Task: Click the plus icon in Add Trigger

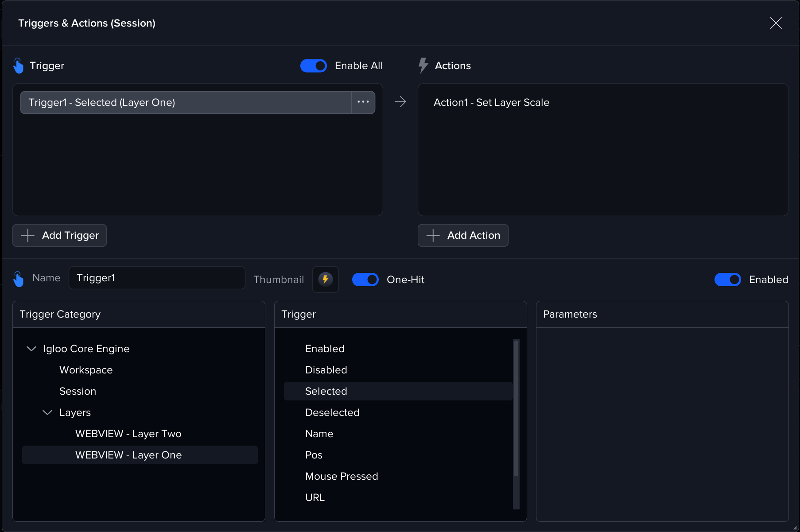Action: pos(28,235)
